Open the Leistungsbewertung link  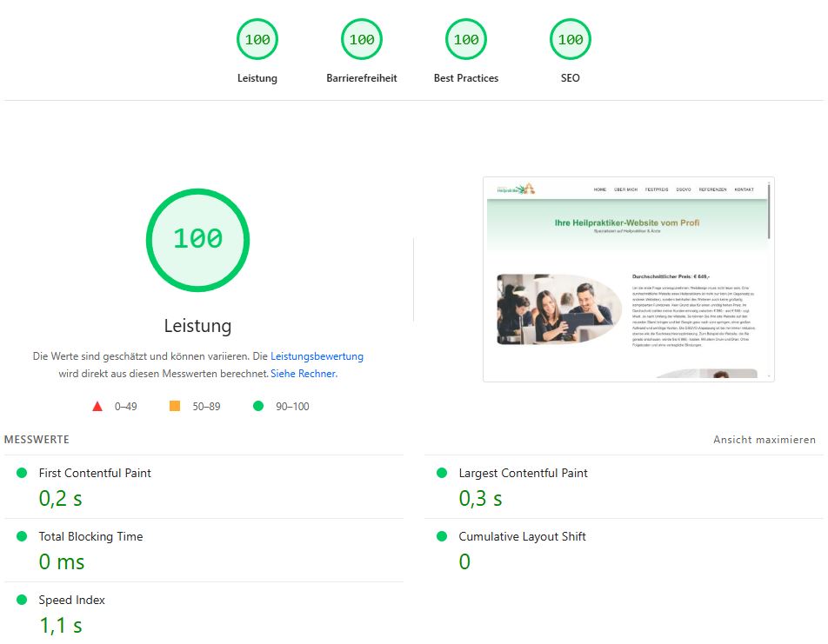(317, 356)
